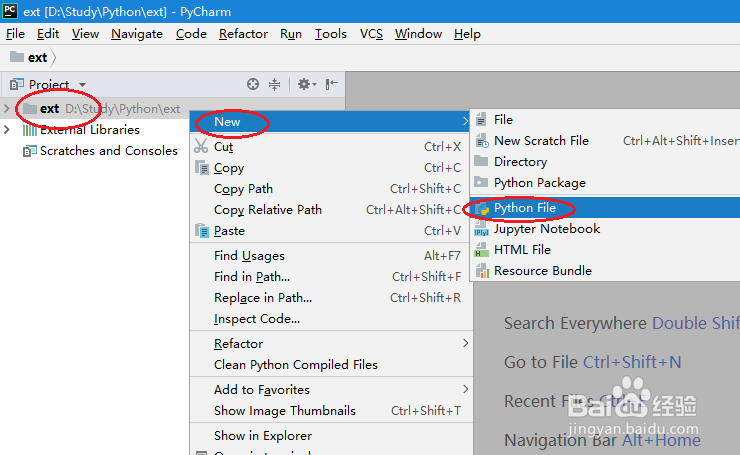Open the View menu
This screenshot has width=740, height=455.
point(85,34)
